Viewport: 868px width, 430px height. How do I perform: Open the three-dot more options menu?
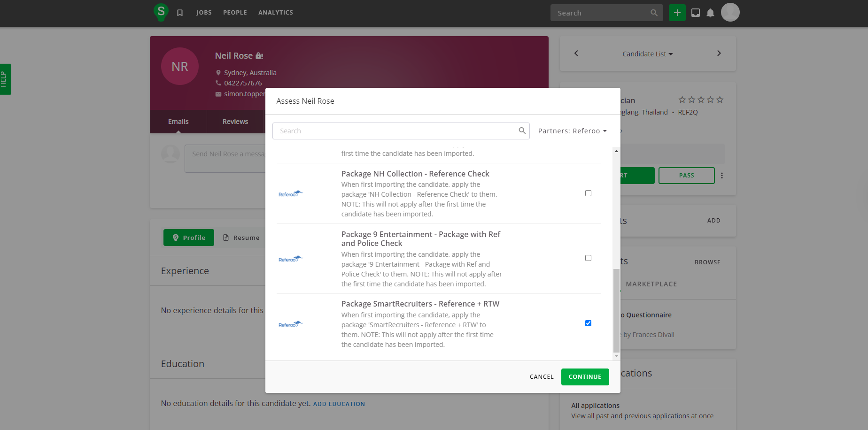point(722,176)
